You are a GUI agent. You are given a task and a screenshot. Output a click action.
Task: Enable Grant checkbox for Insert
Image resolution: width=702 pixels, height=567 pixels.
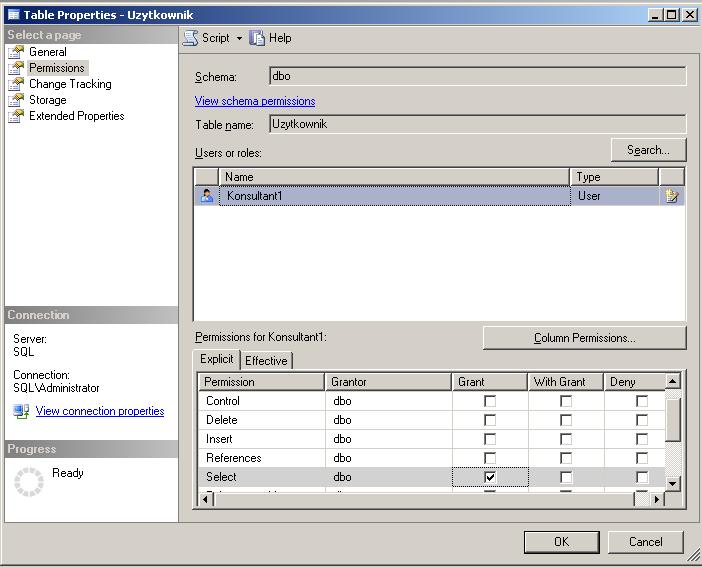coord(490,439)
